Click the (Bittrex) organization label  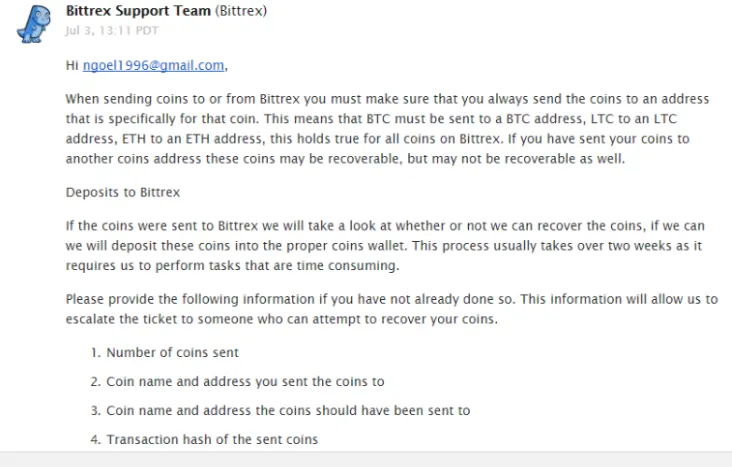tap(241, 11)
